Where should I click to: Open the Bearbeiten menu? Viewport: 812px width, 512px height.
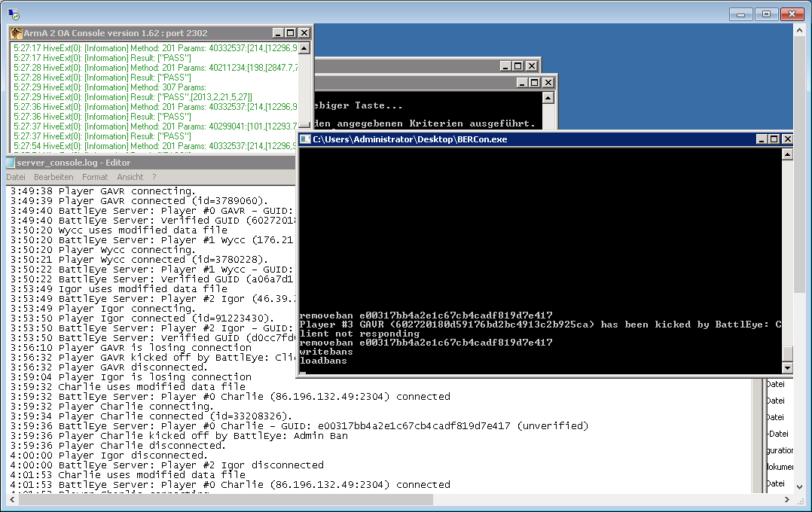click(53, 177)
